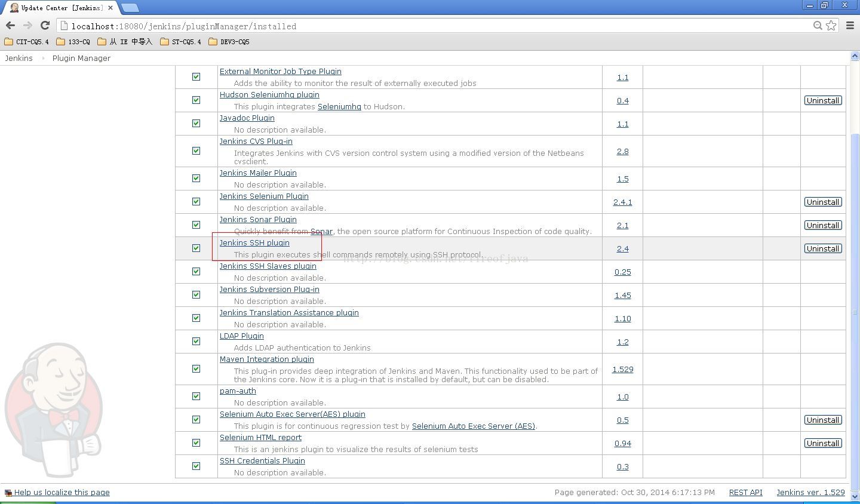This screenshot has width=860, height=504.
Task: Toggle the Jenkins SSH Slaves plugin checkbox
Action: point(196,272)
